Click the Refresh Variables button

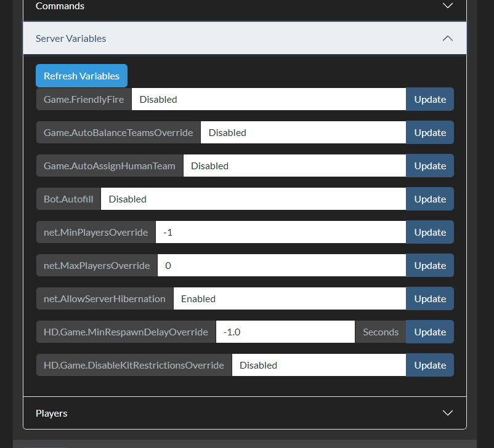[81, 76]
